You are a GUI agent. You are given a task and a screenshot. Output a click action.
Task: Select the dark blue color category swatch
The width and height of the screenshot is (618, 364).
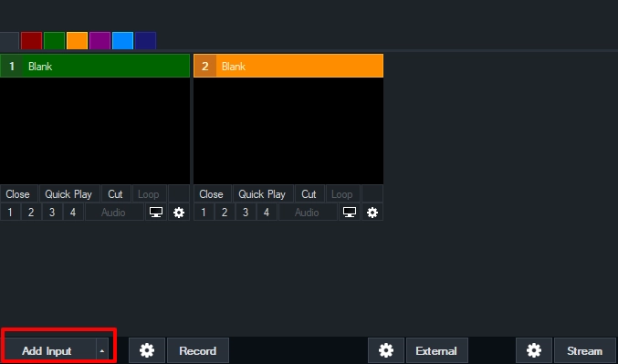coord(146,41)
